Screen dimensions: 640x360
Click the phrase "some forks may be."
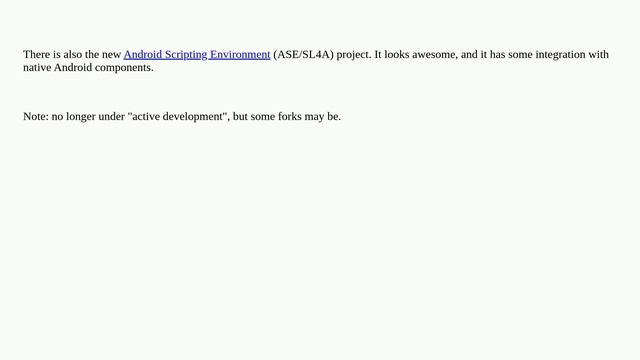(296, 116)
